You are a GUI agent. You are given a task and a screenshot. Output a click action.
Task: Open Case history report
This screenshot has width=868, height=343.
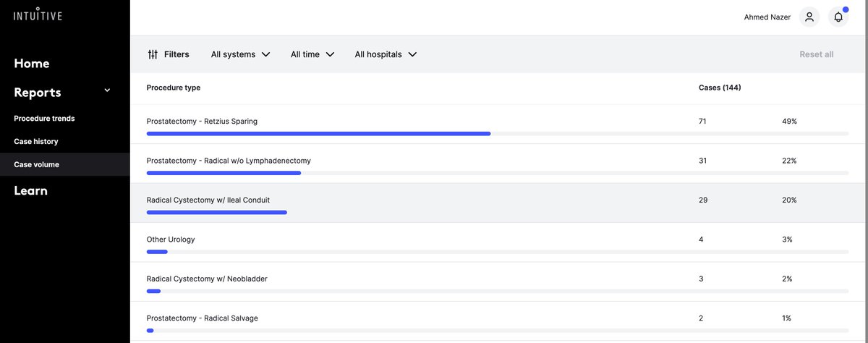click(36, 141)
